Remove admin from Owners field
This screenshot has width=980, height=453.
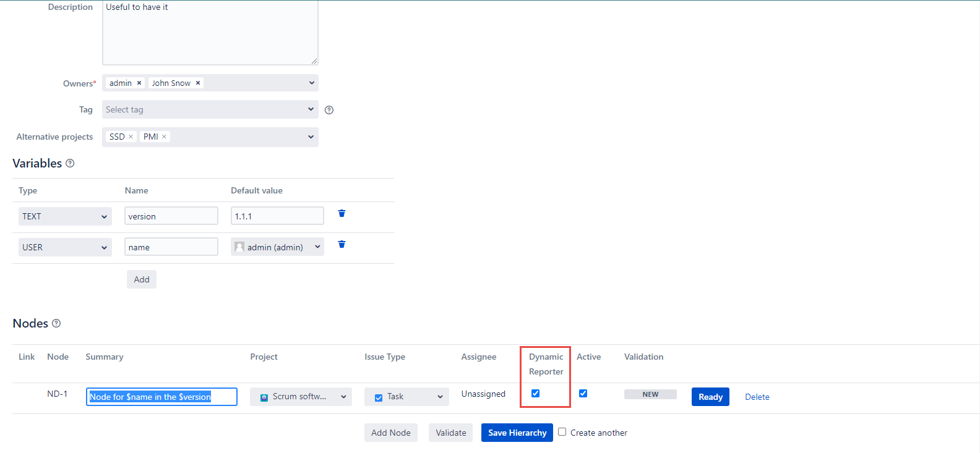pyautogui.click(x=139, y=83)
